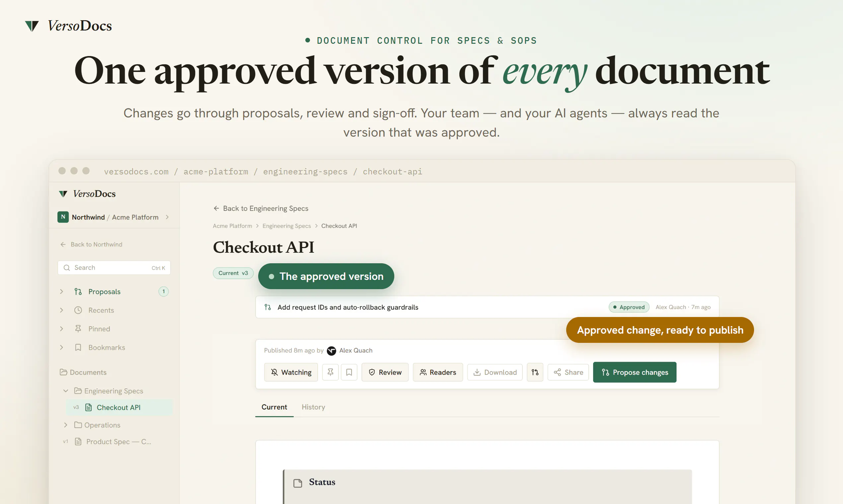Click Propose changes
Viewport: 843px width, 504px height.
click(635, 372)
